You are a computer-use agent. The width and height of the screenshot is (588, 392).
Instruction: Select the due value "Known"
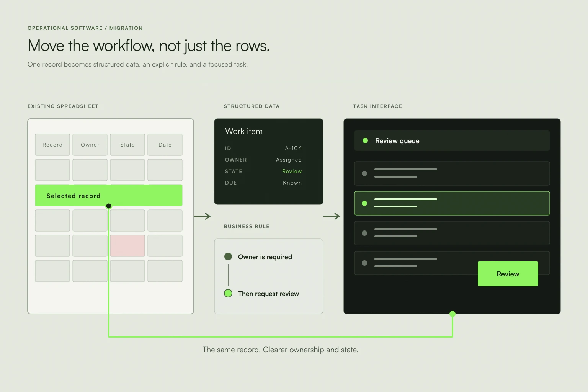coord(292,183)
